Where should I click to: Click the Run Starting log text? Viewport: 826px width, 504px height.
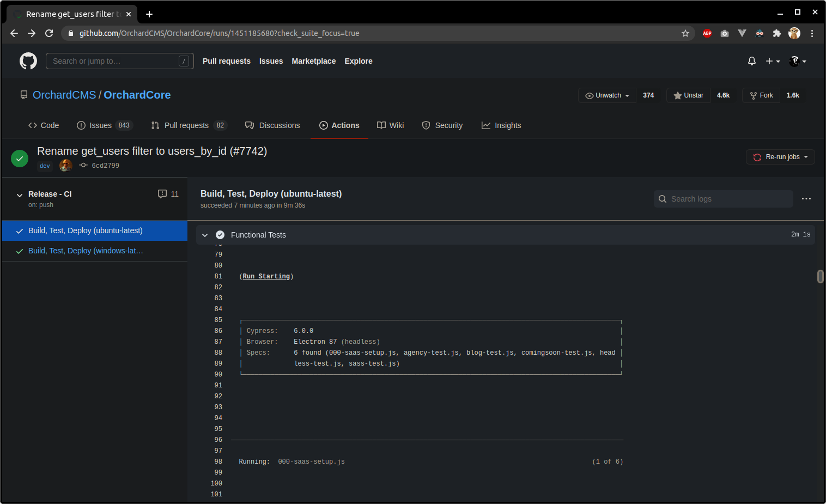(266, 276)
